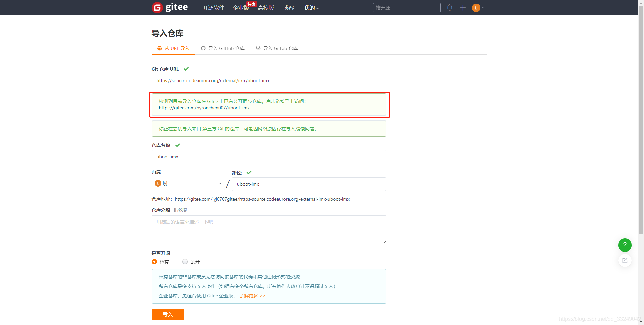The image size is (644, 325).
Task: Click the 仓库名称 input field
Action: tap(269, 157)
